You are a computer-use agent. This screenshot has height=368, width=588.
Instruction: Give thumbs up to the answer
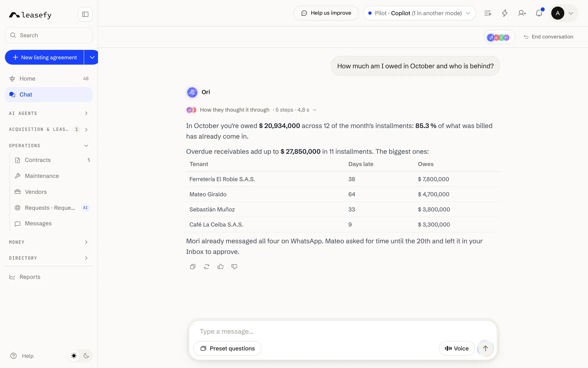220,267
